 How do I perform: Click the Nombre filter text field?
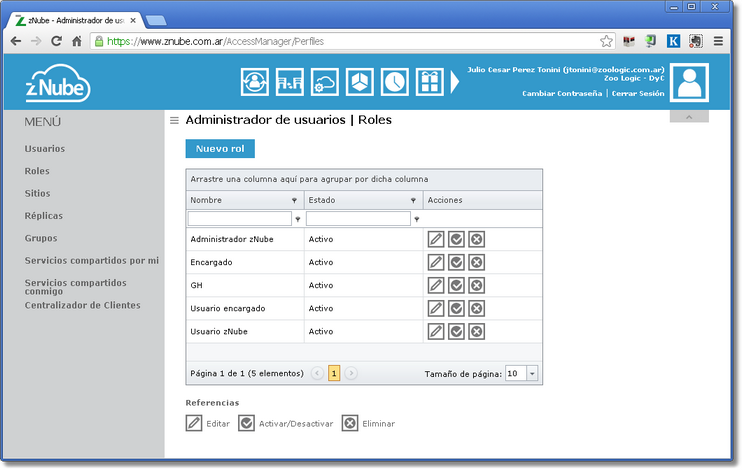(239, 219)
